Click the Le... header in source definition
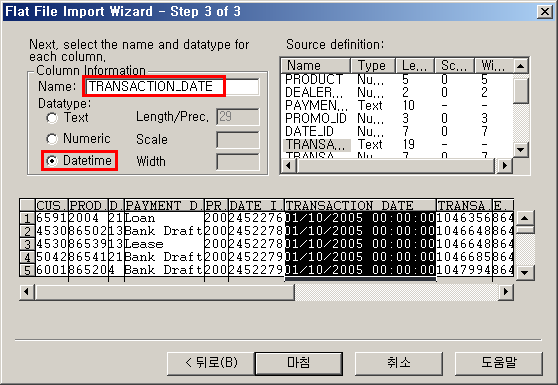 pyautogui.click(x=415, y=66)
